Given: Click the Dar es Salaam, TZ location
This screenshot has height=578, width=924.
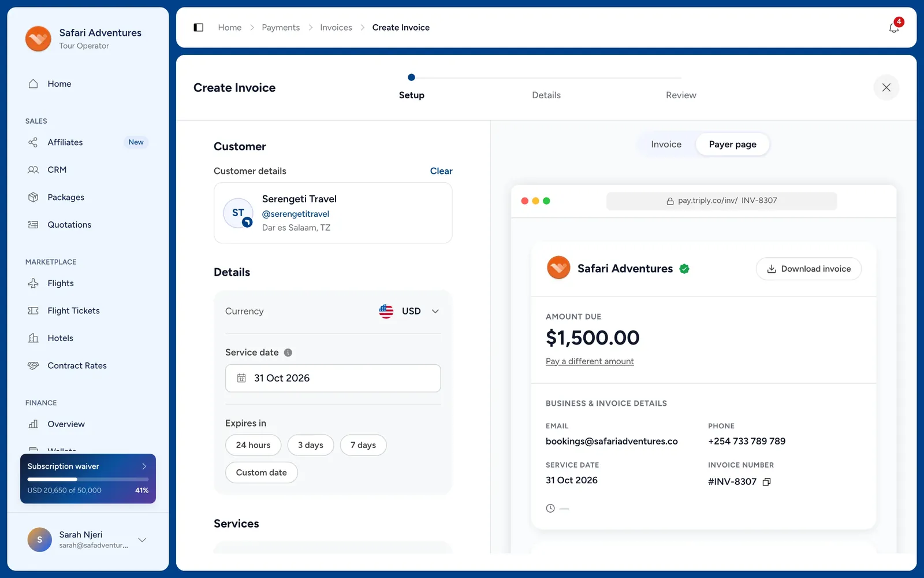Looking at the screenshot, I should pos(296,228).
